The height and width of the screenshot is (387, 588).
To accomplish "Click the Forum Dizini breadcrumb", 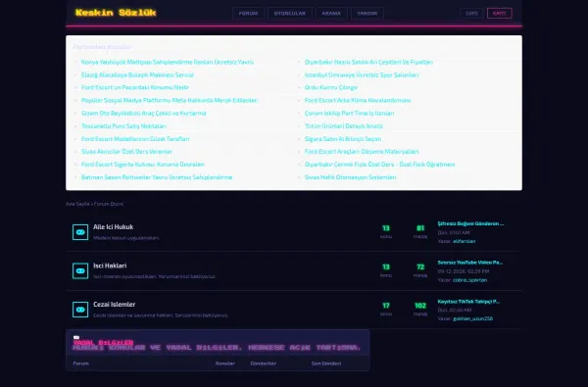I will [109, 204].
